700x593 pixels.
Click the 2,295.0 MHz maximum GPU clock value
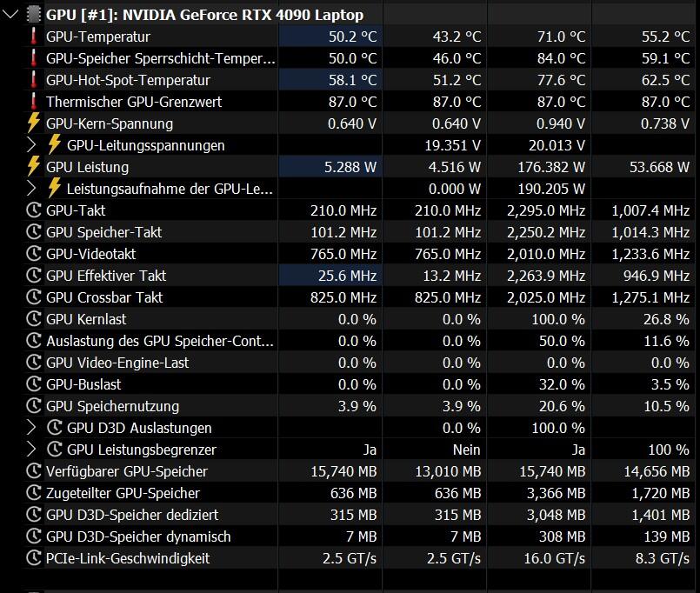[545, 210]
